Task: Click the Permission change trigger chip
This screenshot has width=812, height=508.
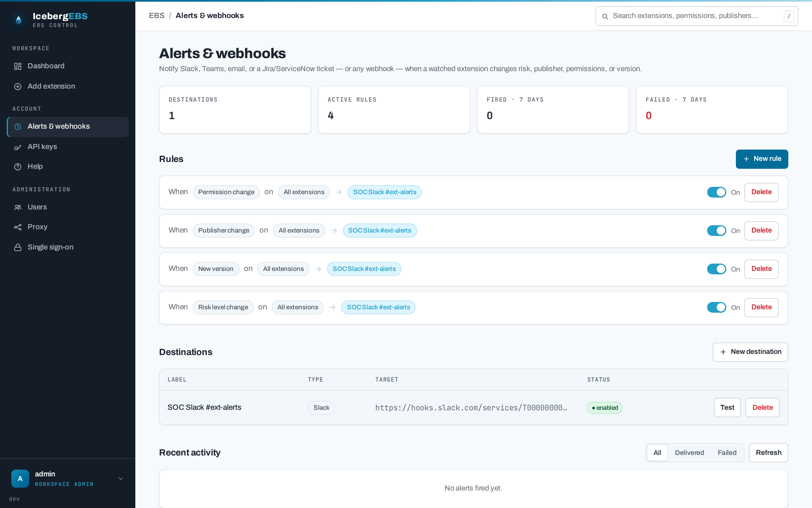Action: pyautogui.click(x=226, y=192)
